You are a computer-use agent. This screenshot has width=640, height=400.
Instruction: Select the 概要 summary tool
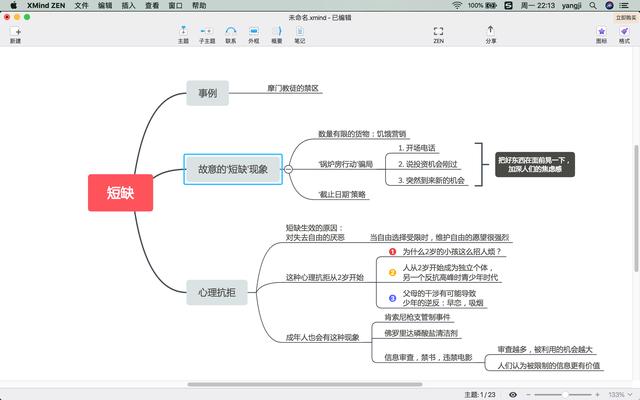[277, 34]
